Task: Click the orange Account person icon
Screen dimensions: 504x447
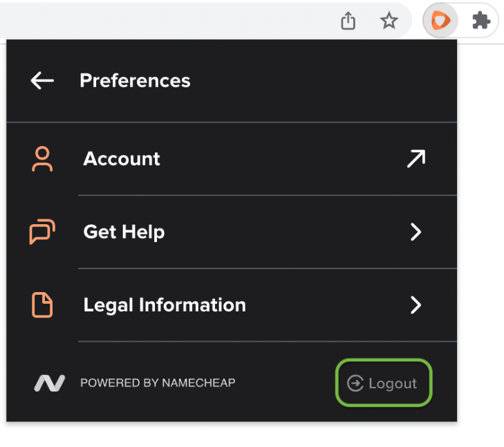Action: [42, 159]
